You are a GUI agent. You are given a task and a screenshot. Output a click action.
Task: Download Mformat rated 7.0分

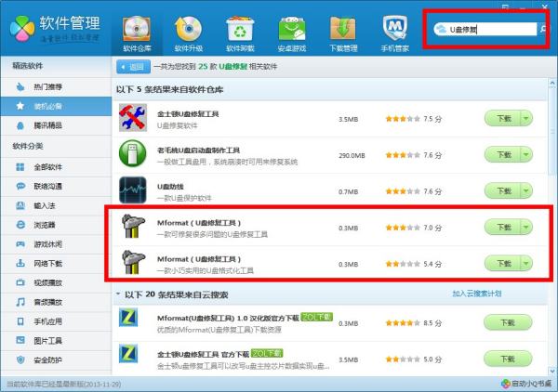pyautogui.click(x=503, y=227)
